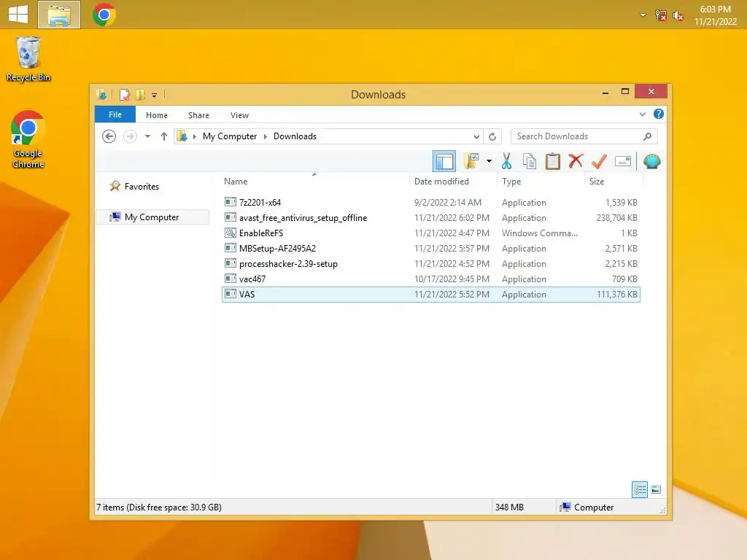Select the 7z2201-x64 file
Screen dimensions: 747x560
430,203
